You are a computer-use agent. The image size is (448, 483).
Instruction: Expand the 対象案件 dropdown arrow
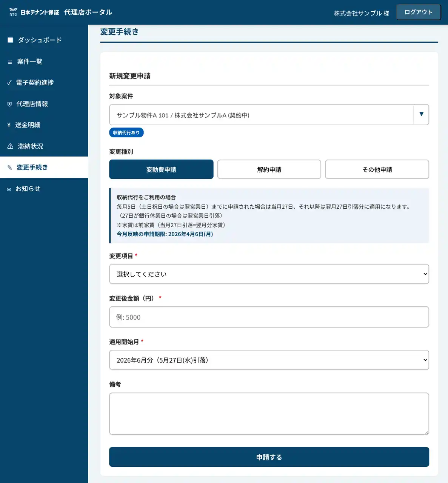click(x=421, y=114)
